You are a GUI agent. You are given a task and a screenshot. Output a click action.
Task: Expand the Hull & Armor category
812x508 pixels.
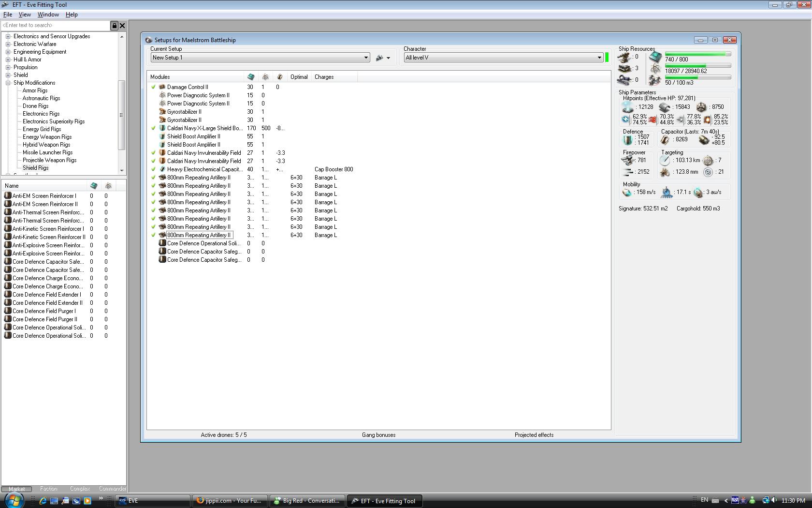point(8,60)
